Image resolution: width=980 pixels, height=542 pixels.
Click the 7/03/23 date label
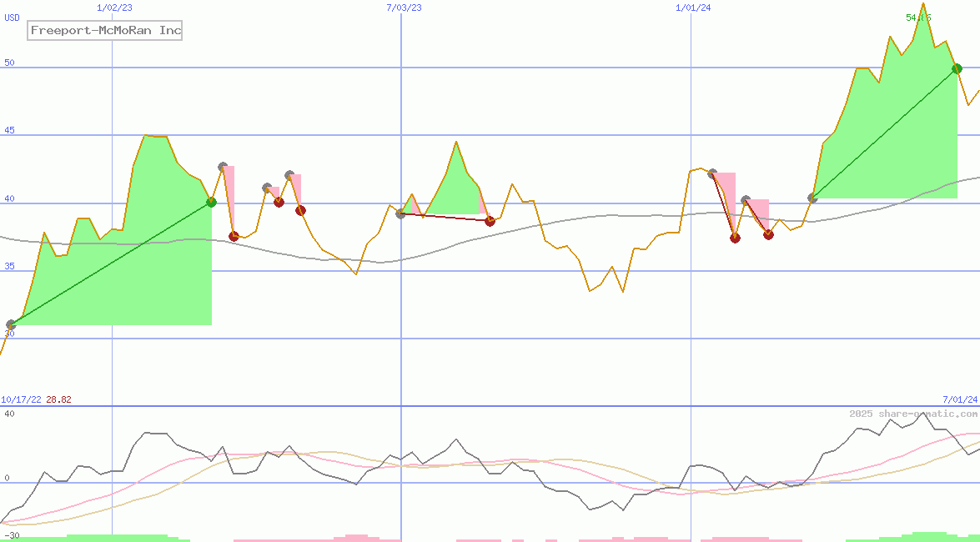tap(404, 8)
